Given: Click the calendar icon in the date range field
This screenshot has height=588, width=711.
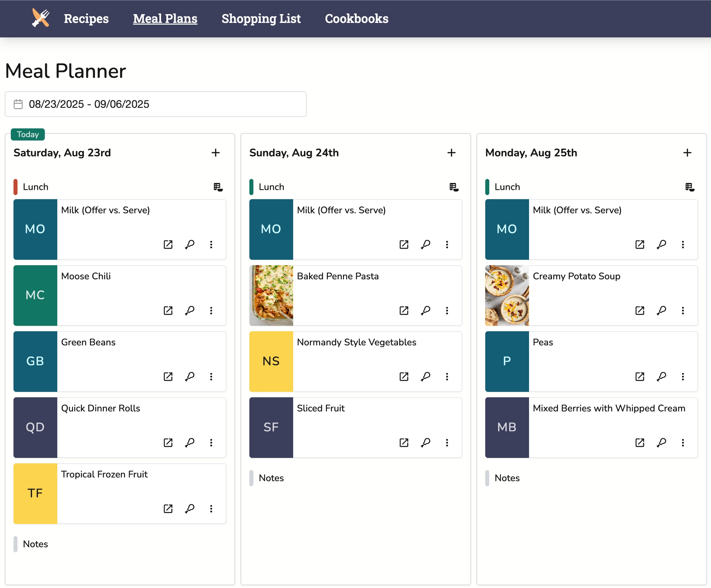Looking at the screenshot, I should coord(19,104).
